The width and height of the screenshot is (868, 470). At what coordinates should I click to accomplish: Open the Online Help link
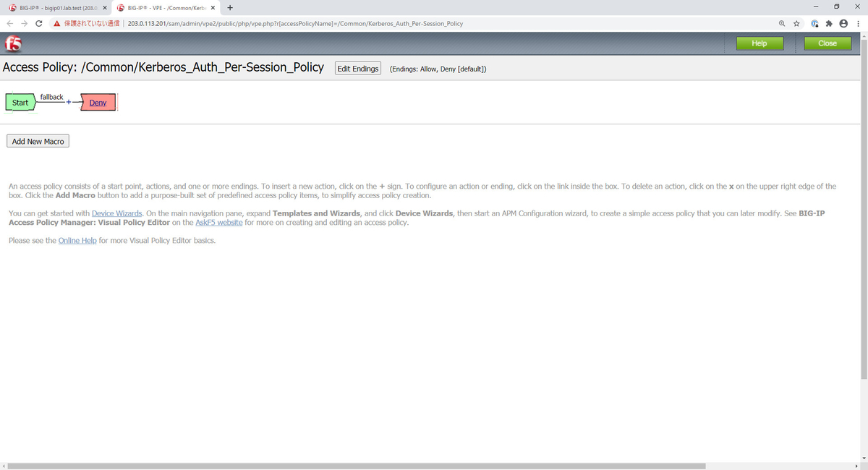point(77,240)
